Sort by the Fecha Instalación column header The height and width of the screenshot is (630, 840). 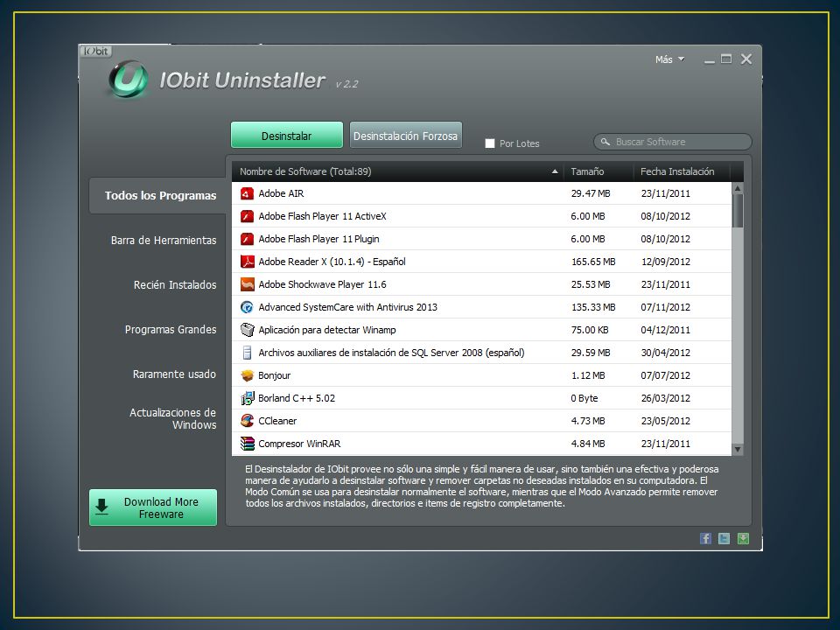677,172
